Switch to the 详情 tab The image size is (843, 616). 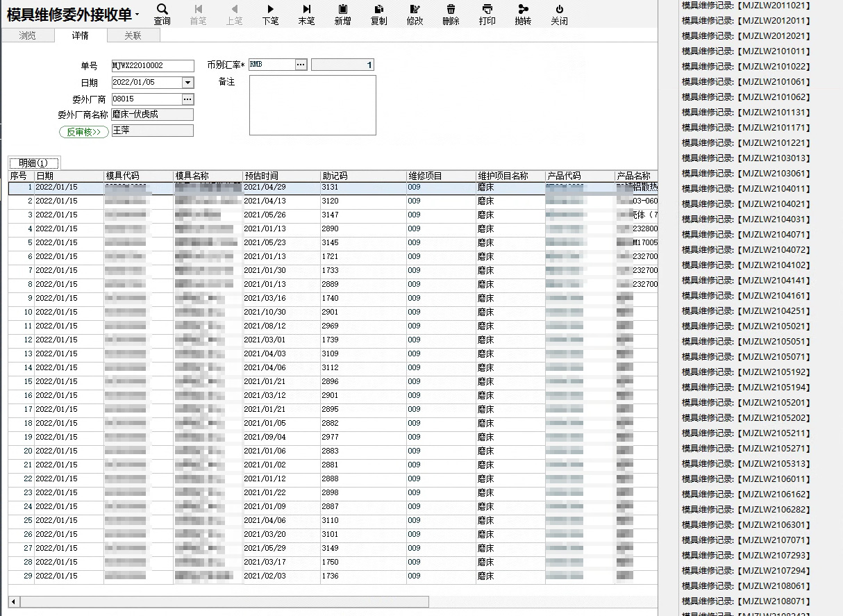(x=81, y=35)
